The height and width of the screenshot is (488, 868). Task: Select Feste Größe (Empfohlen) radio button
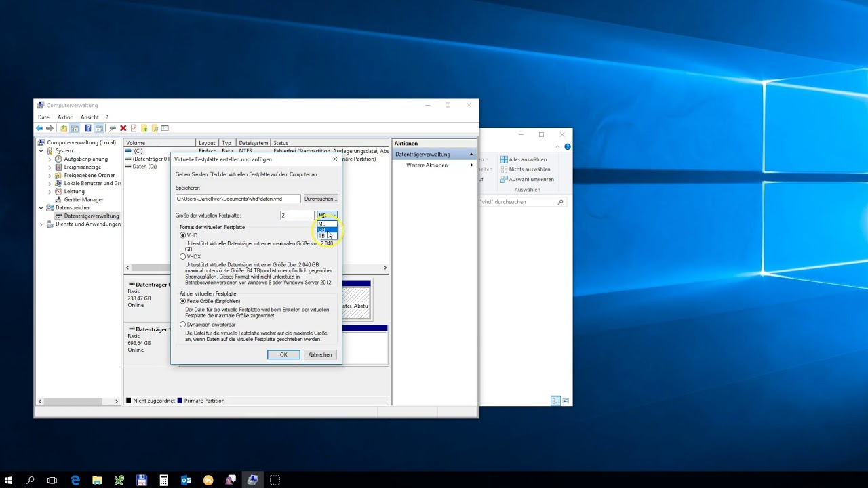(x=183, y=301)
